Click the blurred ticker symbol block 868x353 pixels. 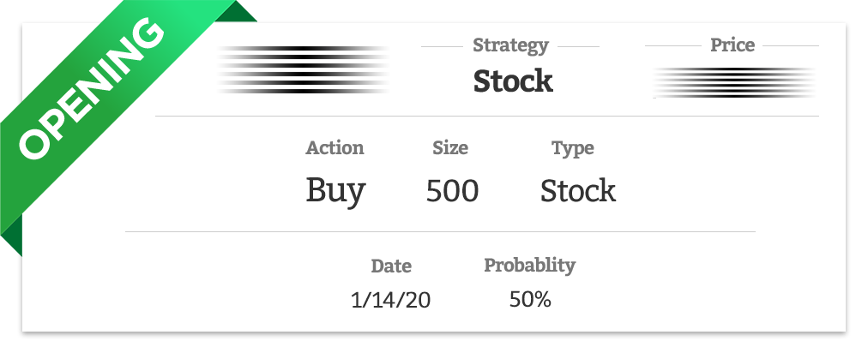point(304,69)
